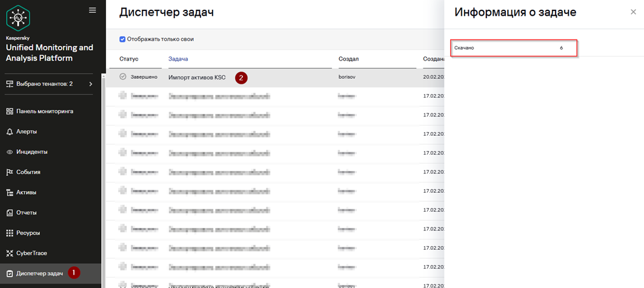Click Unified Monitoring and Analysis Platform title
This screenshot has height=288, width=644.
(50, 53)
